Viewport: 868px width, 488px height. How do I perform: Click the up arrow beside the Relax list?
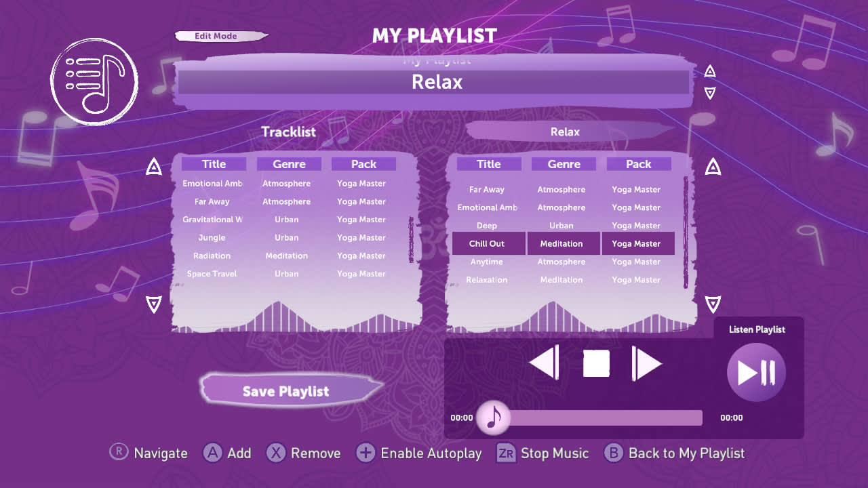713,165
